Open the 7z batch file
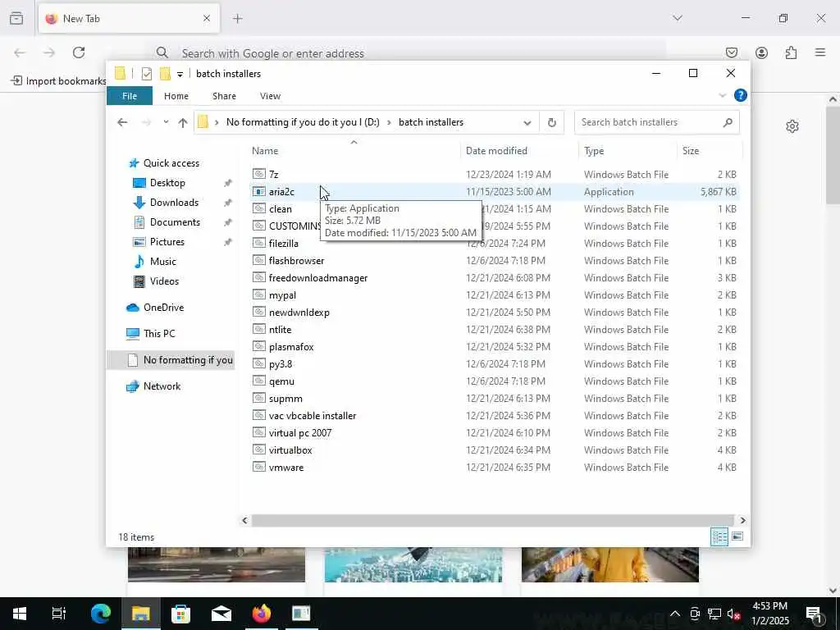Viewport: 840px width, 630px height. [x=273, y=174]
